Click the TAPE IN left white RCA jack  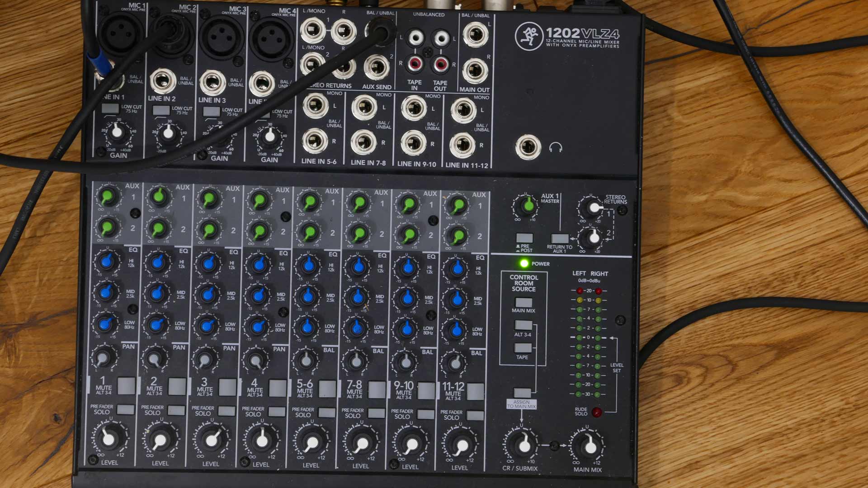click(415, 38)
